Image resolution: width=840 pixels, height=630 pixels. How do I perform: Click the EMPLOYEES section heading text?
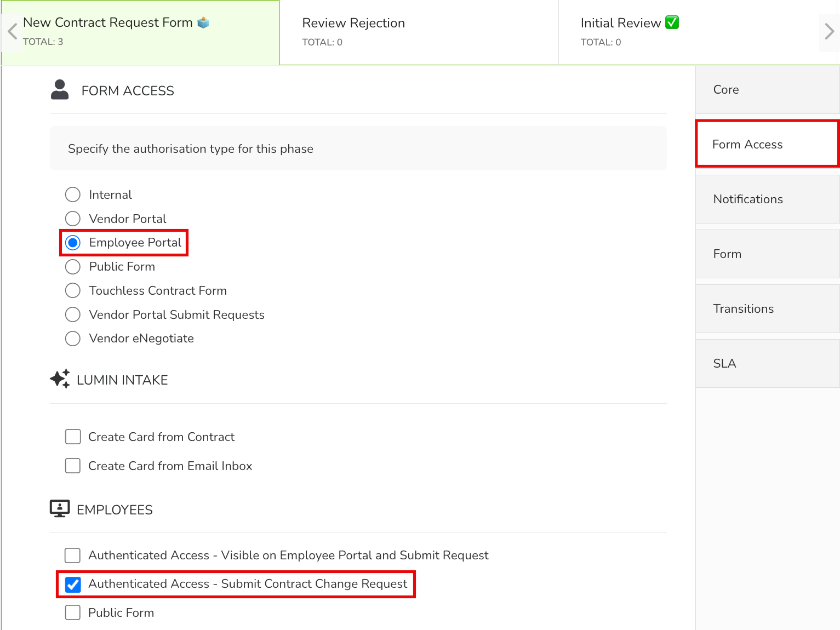[x=115, y=510]
